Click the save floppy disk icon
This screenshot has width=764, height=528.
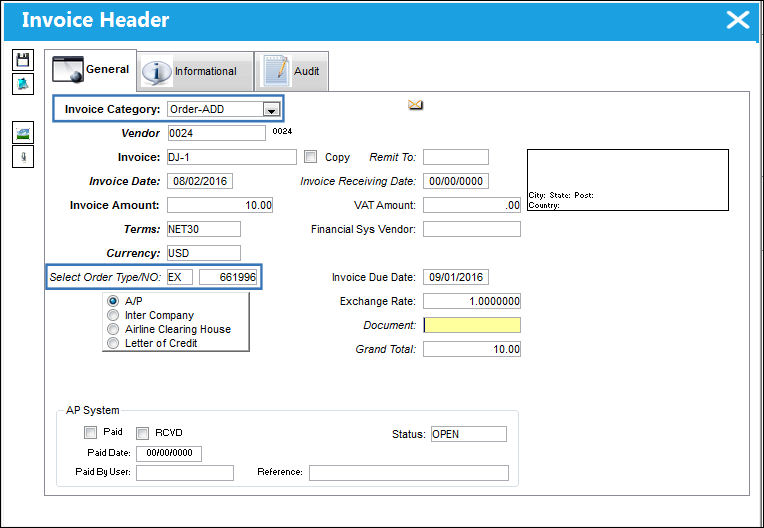(23, 60)
